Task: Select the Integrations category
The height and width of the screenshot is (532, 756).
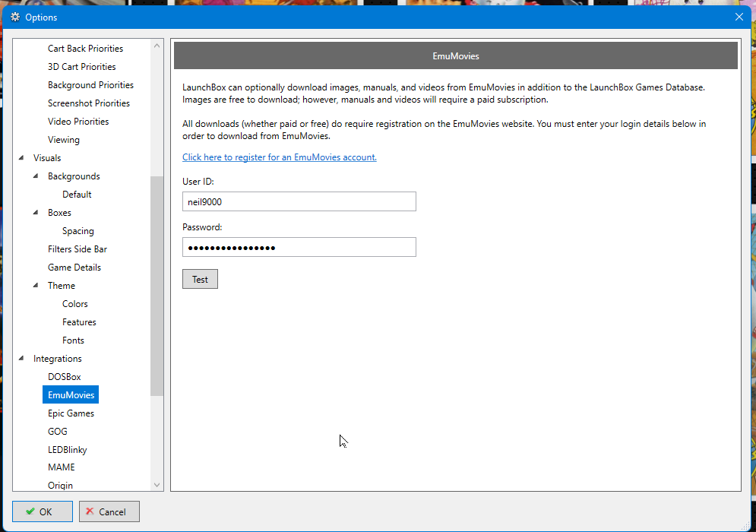Action: click(x=58, y=359)
